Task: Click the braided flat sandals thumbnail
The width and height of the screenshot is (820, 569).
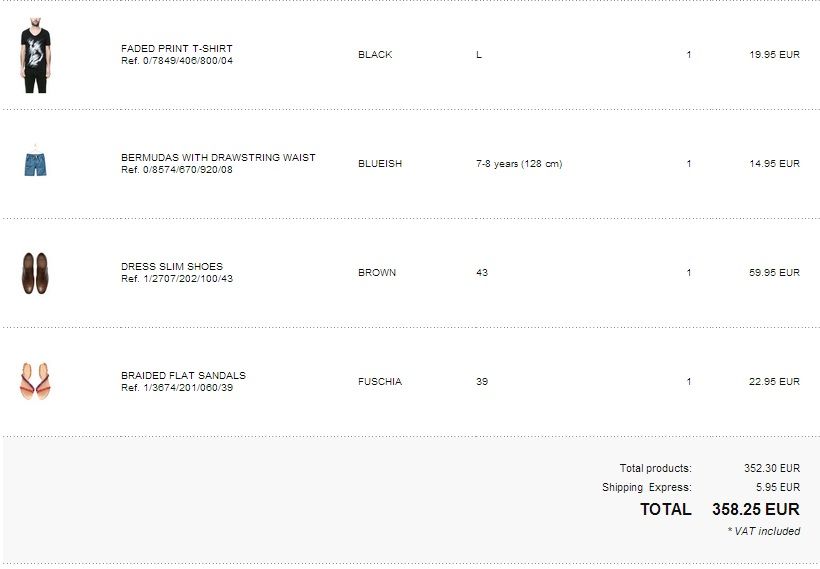Action: 35,381
